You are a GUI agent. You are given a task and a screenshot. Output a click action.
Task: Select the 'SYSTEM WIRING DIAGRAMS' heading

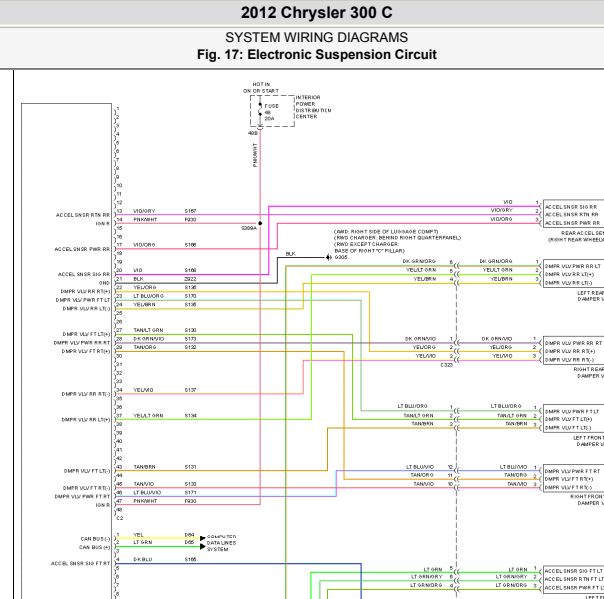(x=317, y=37)
